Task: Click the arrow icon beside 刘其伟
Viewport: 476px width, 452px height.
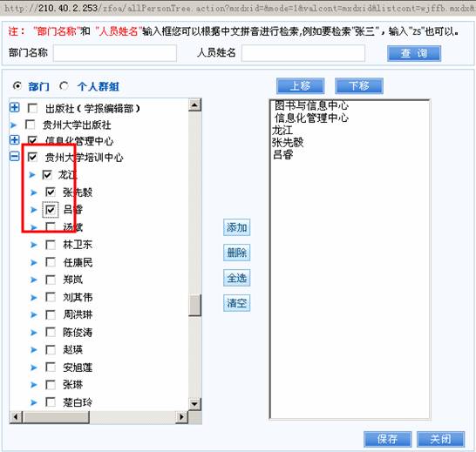Action: point(34,297)
